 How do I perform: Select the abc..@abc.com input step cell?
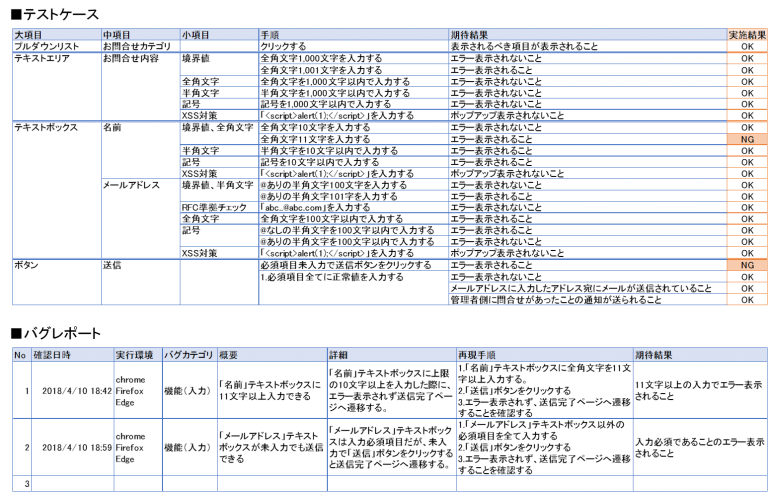[354, 207]
